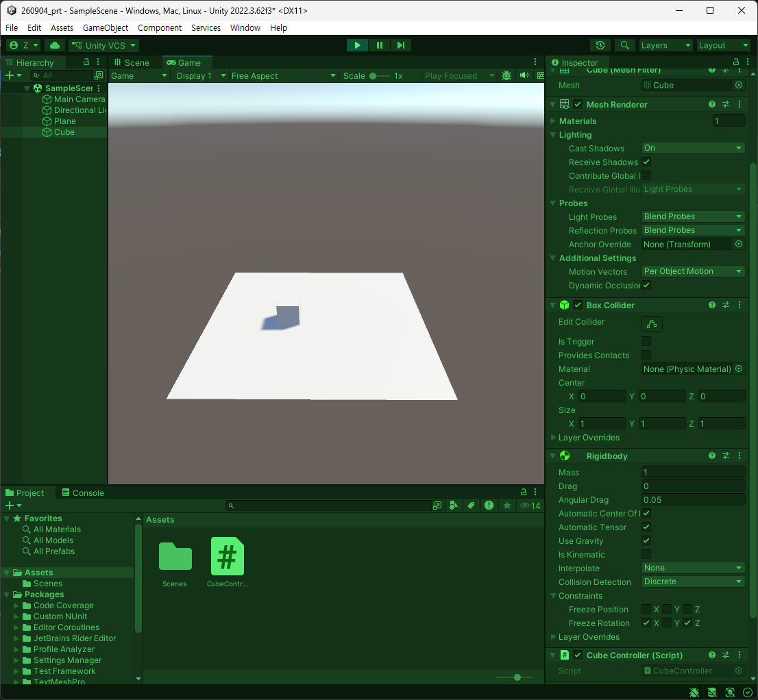Enable the Is Trigger checkbox
Image resolution: width=758 pixels, height=700 pixels.
646,341
